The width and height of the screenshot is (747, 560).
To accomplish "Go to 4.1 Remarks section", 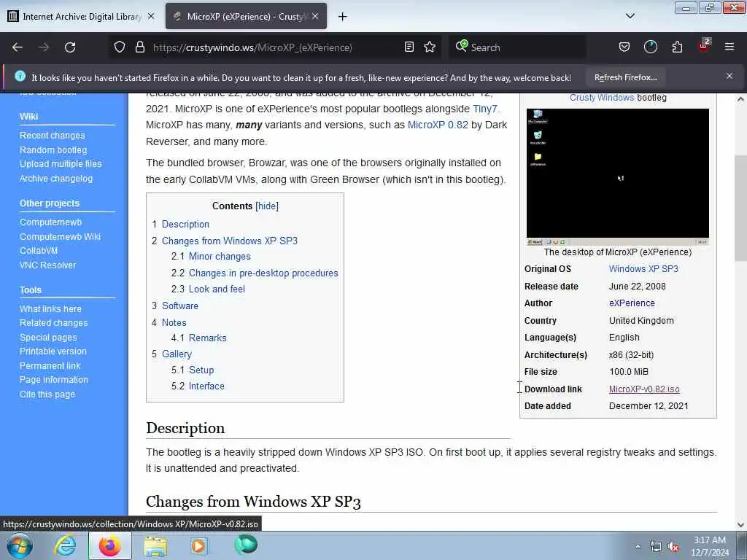I will click(208, 338).
